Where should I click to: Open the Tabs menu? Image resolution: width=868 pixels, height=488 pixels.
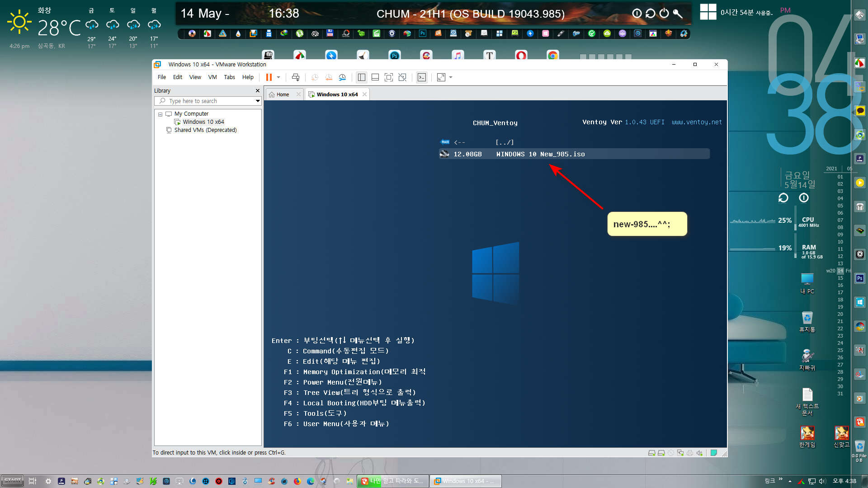click(x=229, y=77)
